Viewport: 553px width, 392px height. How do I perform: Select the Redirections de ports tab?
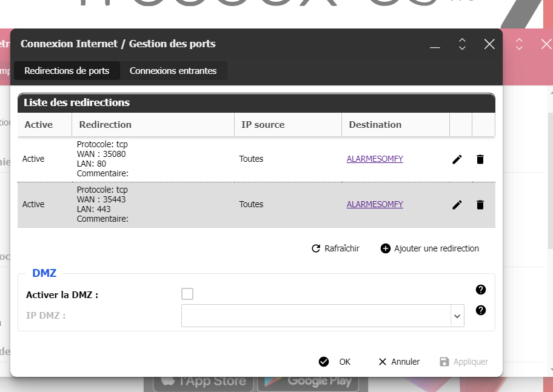(67, 71)
